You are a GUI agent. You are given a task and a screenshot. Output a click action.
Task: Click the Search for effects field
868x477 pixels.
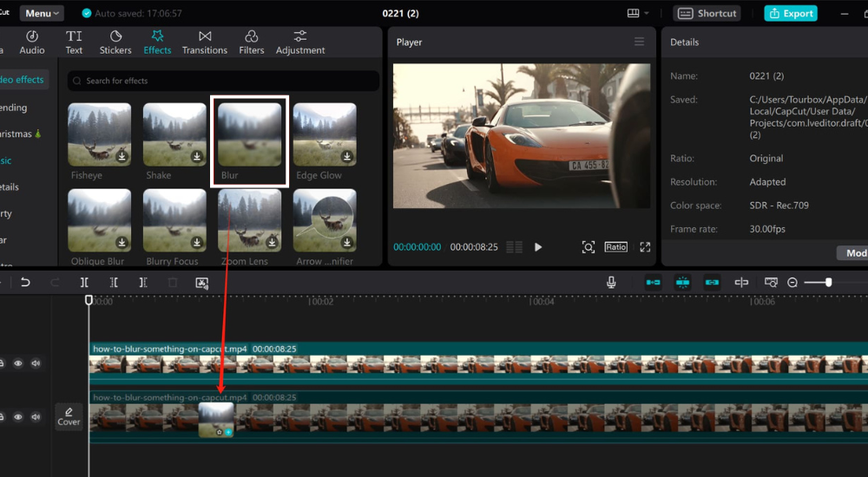point(223,81)
